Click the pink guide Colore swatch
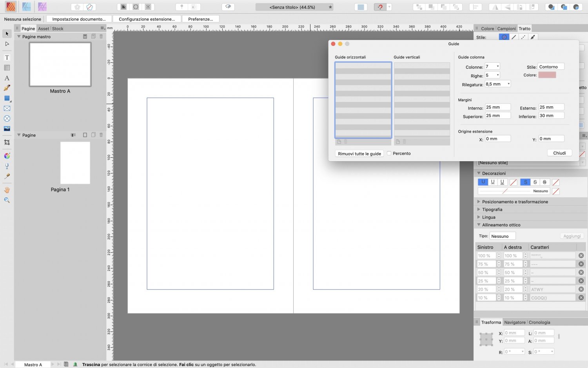Image resolution: width=588 pixels, height=368 pixels. [x=547, y=75]
